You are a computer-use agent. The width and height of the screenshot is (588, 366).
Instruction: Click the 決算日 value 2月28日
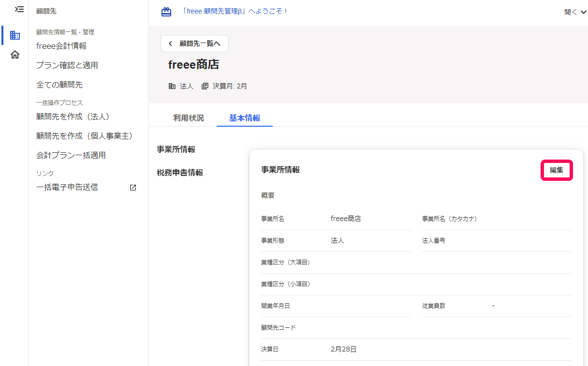pos(344,349)
